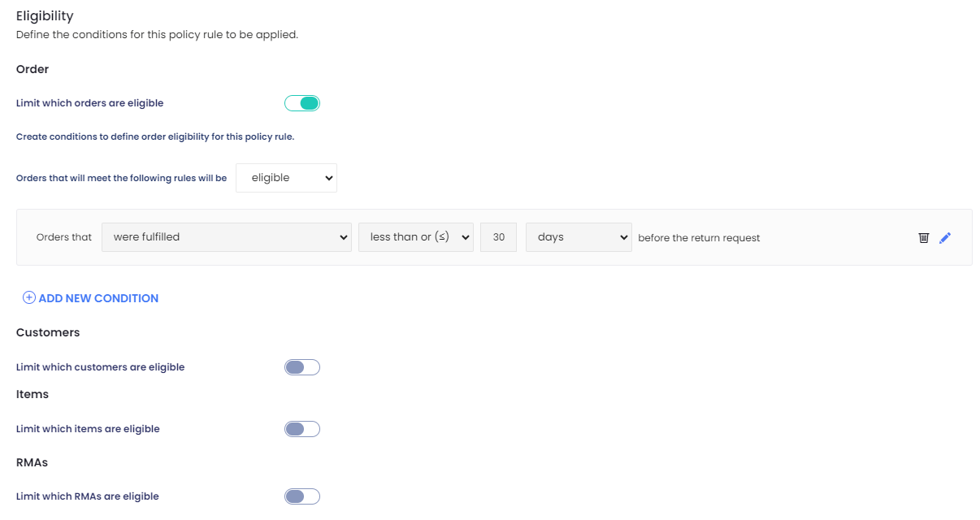Click the 'Limit which RMAs are eligible' label
The image size is (980, 520).
88,496
